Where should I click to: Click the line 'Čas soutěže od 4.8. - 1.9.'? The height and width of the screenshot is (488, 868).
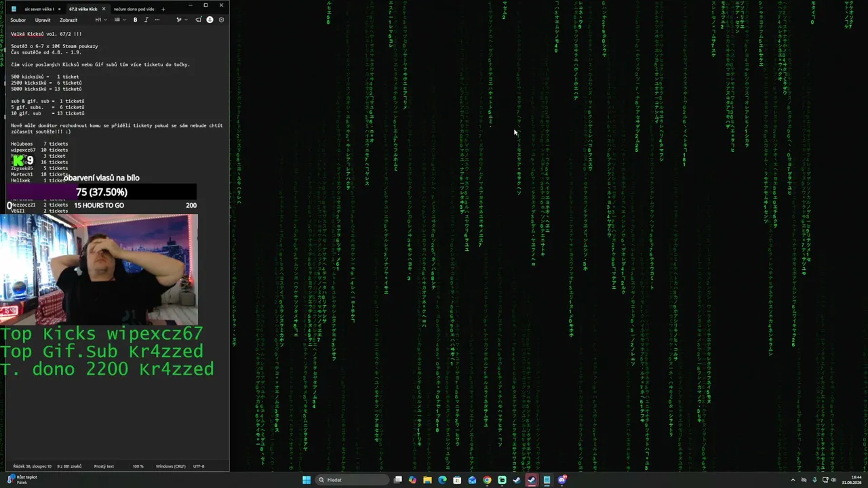46,52
